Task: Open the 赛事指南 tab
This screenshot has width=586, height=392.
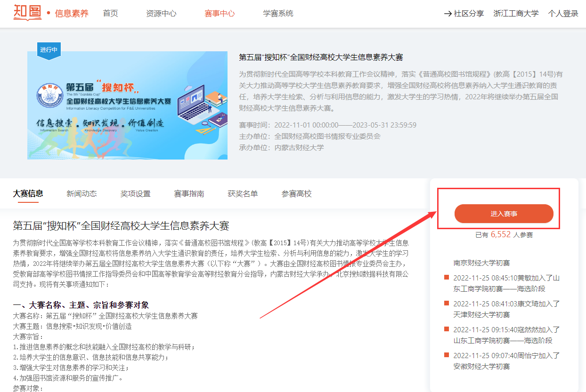Action: pos(189,193)
